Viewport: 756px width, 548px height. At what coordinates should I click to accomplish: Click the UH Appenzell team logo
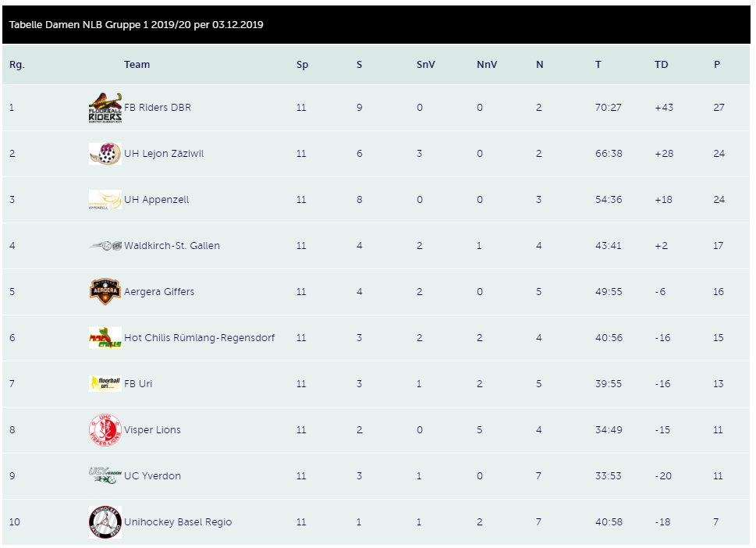pos(105,200)
